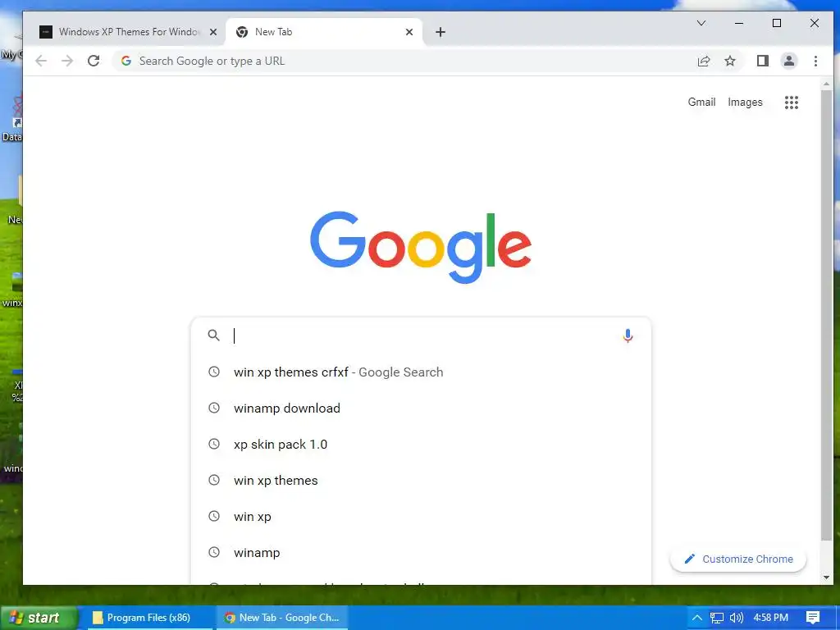Image resolution: width=840 pixels, height=630 pixels.
Task: Open the share page icon
Action: (704, 61)
